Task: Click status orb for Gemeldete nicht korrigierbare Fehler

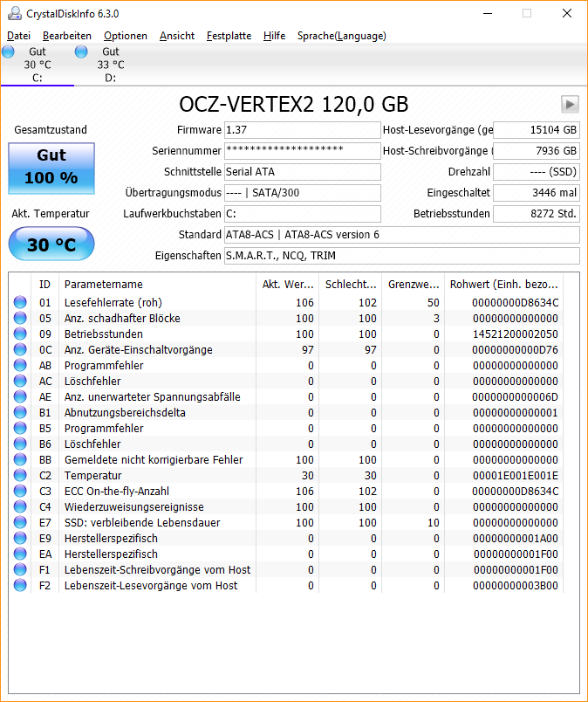Action: click(x=20, y=459)
